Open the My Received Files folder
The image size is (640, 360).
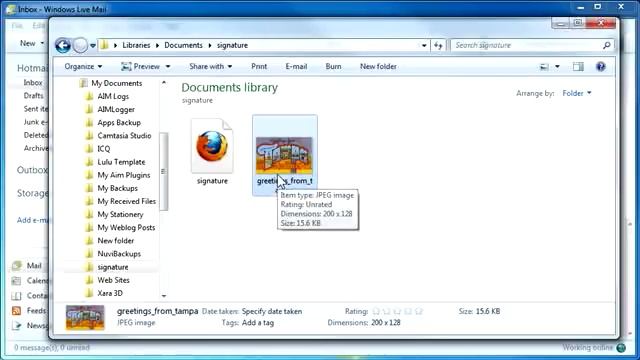127,201
